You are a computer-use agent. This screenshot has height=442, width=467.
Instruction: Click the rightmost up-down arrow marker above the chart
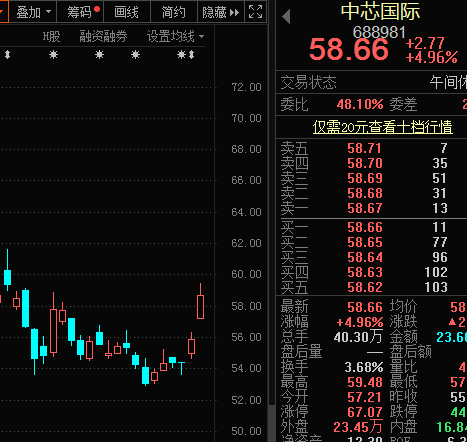(191, 55)
